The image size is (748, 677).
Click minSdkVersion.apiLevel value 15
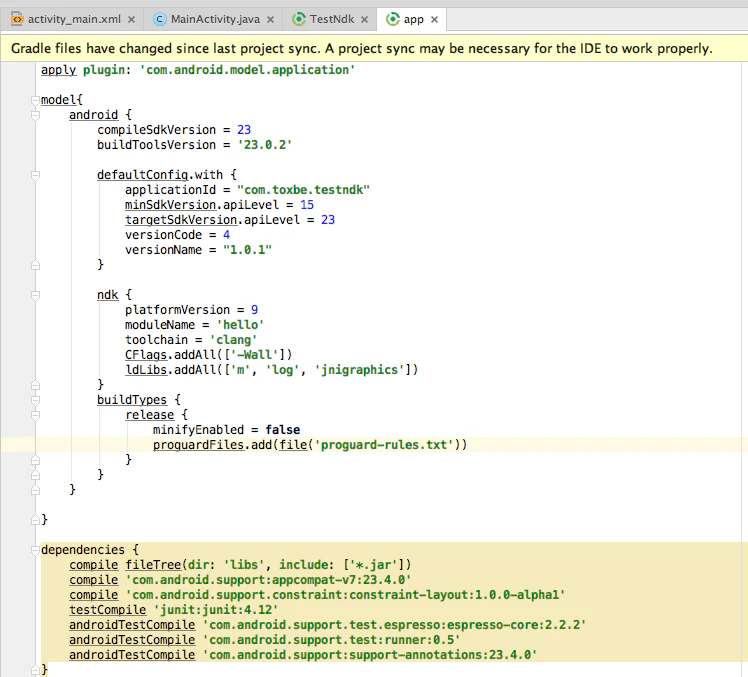307,205
